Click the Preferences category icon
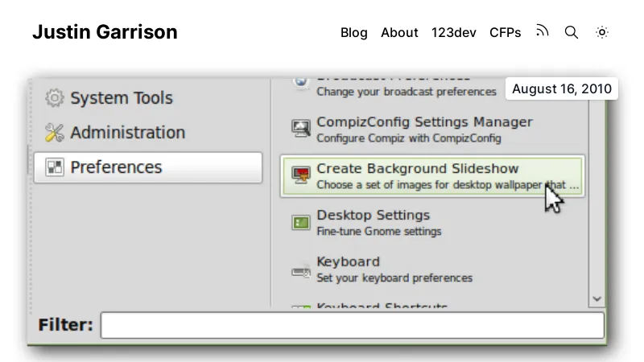This screenshot has width=644, height=362. pos(55,167)
